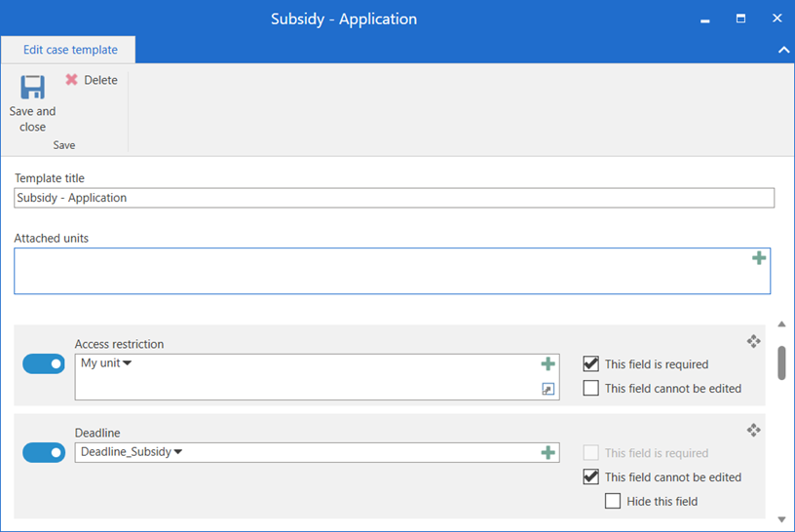Collapse the ribbon with the chevron
The height and width of the screenshot is (532, 795).
click(x=783, y=50)
